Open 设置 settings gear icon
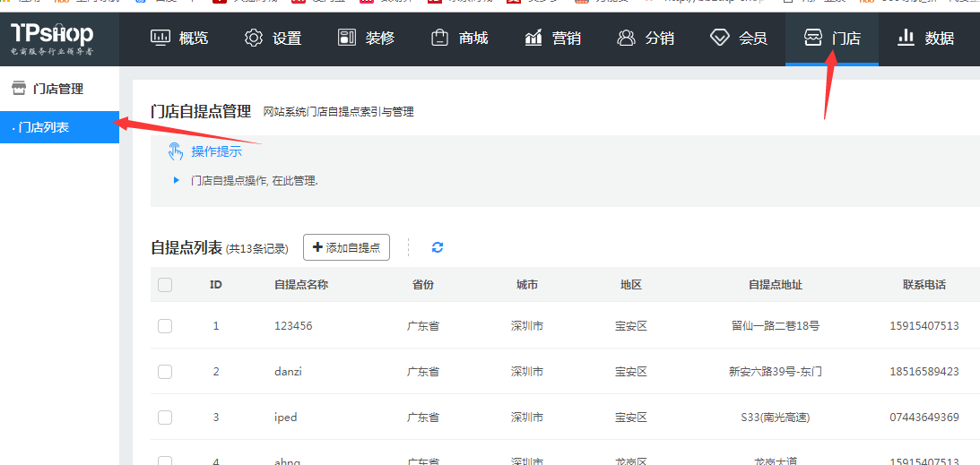This screenshot has width=980, height=465. tap(254, 38)
